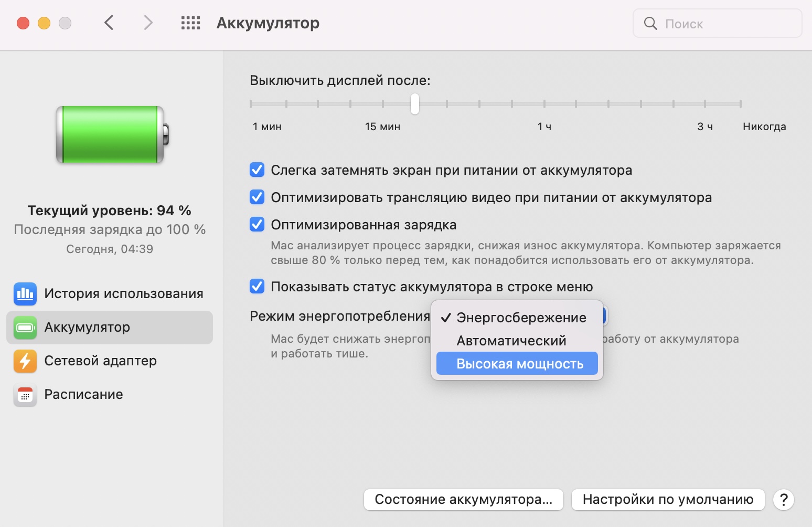Toggle Слегка затемнять экран checkbox
This screenshot has width=812, height=527.
(x=257, y=170)
